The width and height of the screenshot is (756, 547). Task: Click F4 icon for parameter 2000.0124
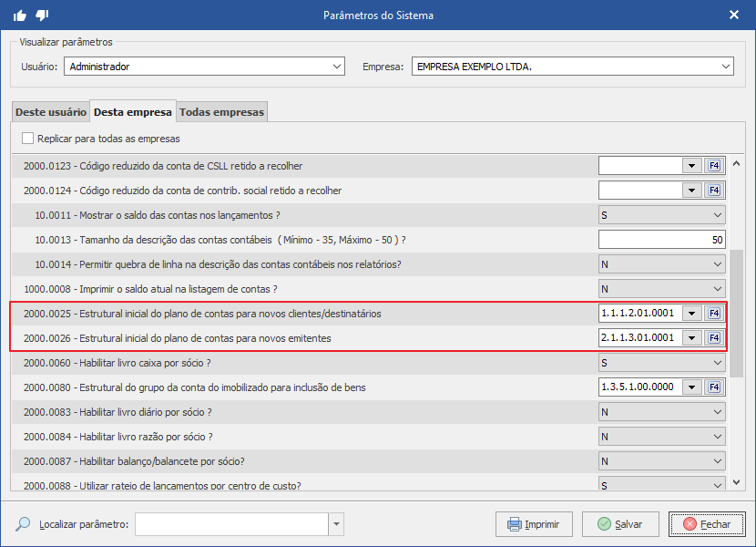point(714,191)
